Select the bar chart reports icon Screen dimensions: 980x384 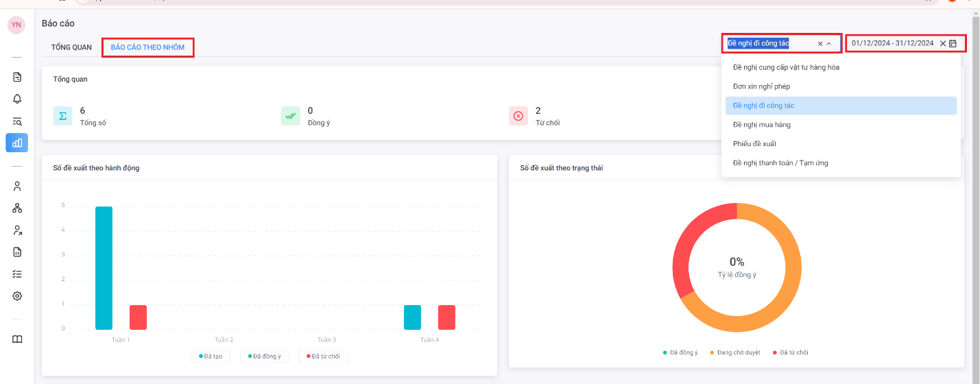click(17, 143)
